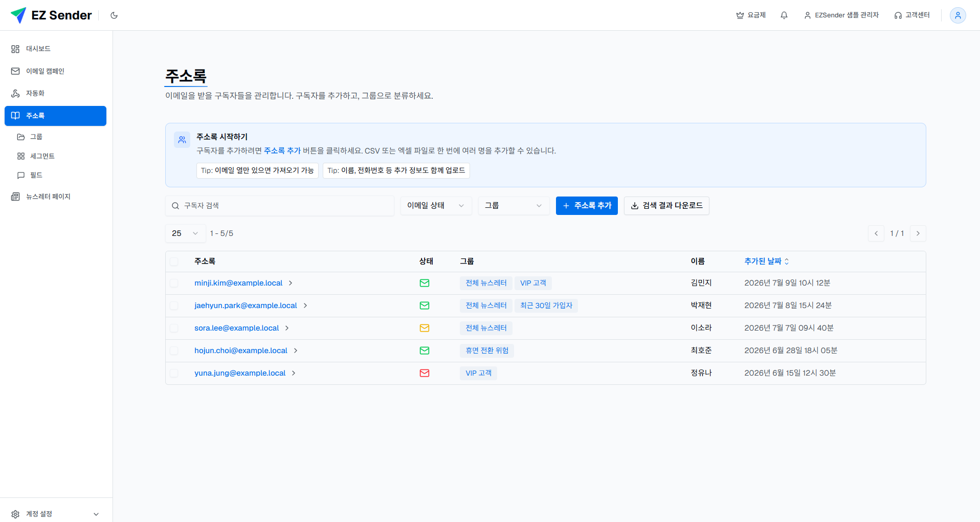Click 주소록 추가 link in info banner

[x=282, y=151]
